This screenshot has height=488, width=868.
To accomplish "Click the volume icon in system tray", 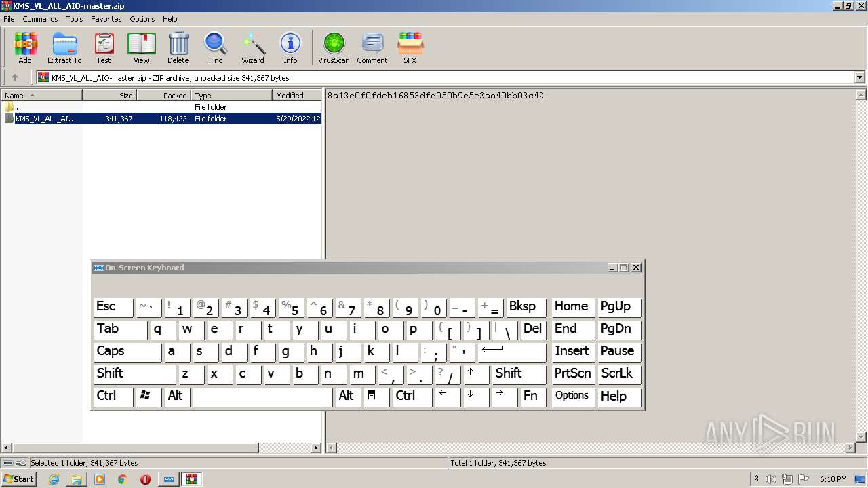I will coord(771,479).
